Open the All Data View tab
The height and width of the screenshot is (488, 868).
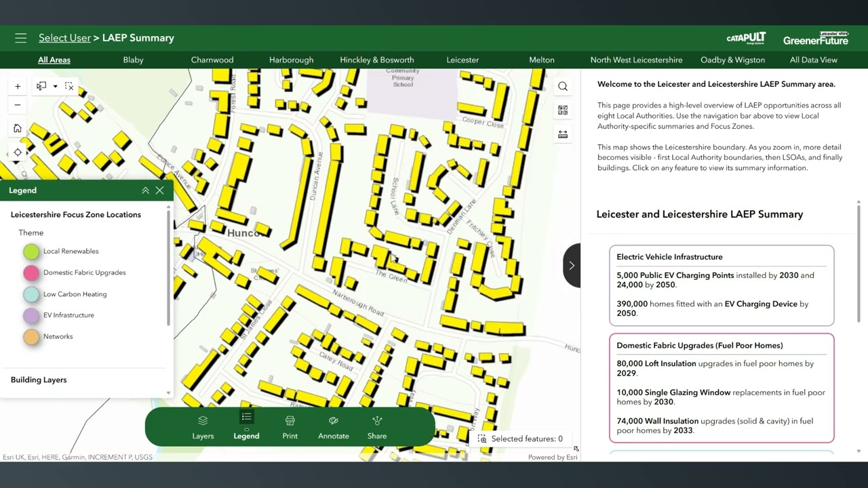(x=813, y=60)
